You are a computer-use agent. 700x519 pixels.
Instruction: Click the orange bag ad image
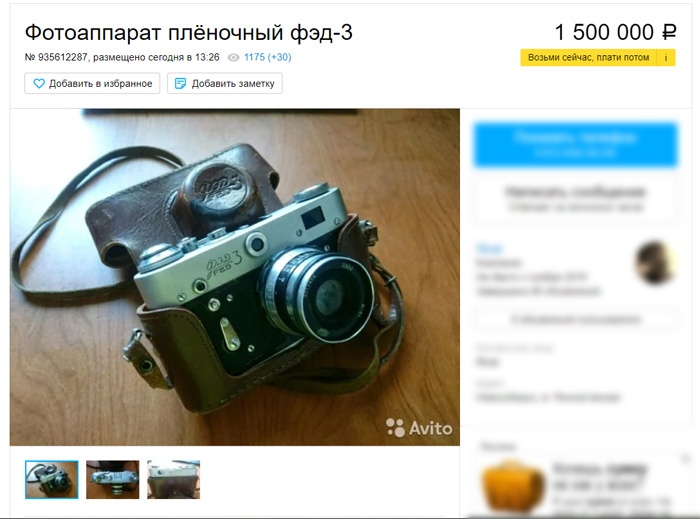pos(513,487)
